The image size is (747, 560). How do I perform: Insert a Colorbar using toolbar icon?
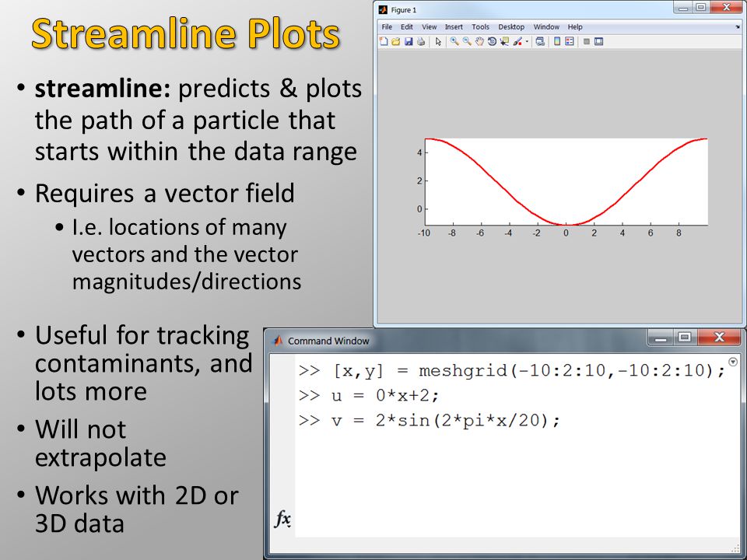[557, 41]
